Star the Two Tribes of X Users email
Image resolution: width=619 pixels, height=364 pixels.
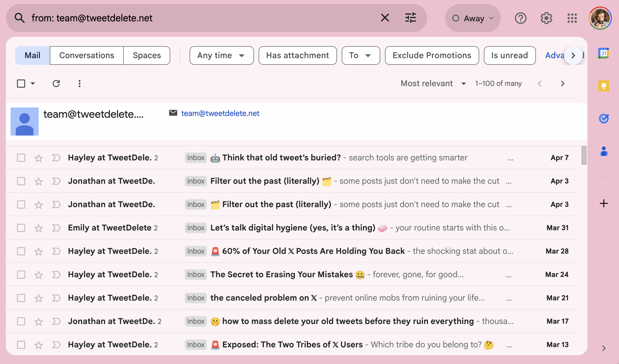(x=39, y=345)
